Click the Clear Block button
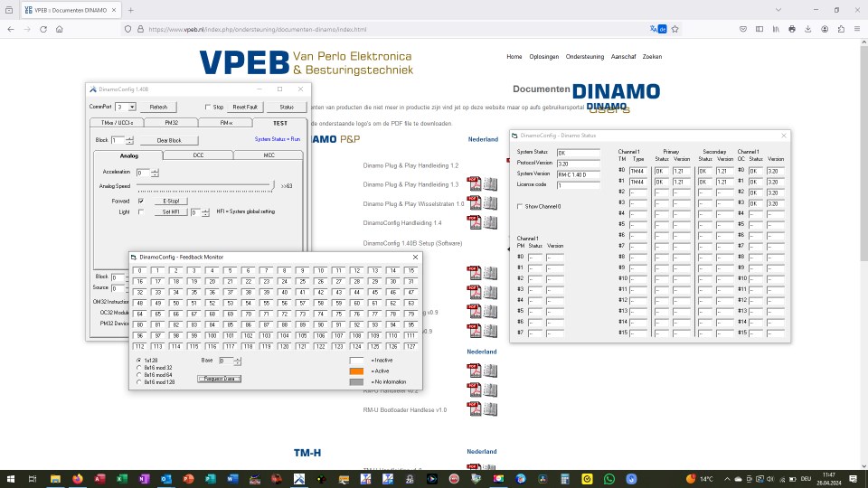Image resolution: width=868 pixels, height=488 pixels. point(169,140)
